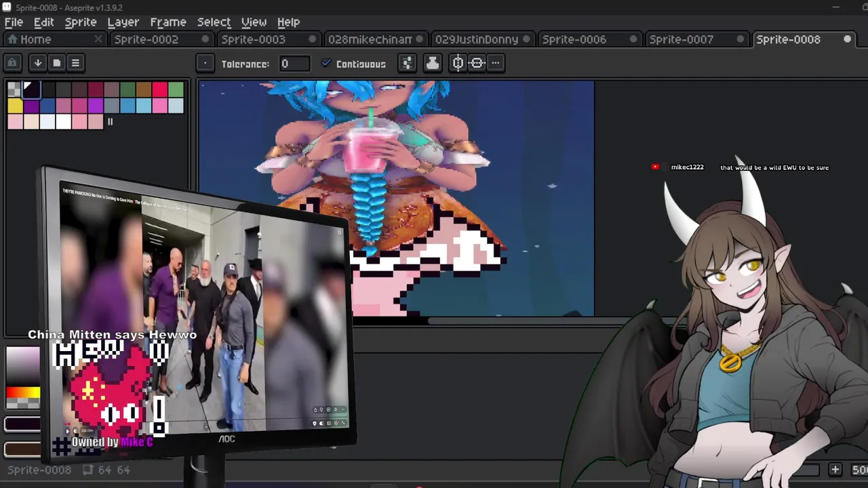Click the brown background color box
The image size is (868, 488).
22,449
